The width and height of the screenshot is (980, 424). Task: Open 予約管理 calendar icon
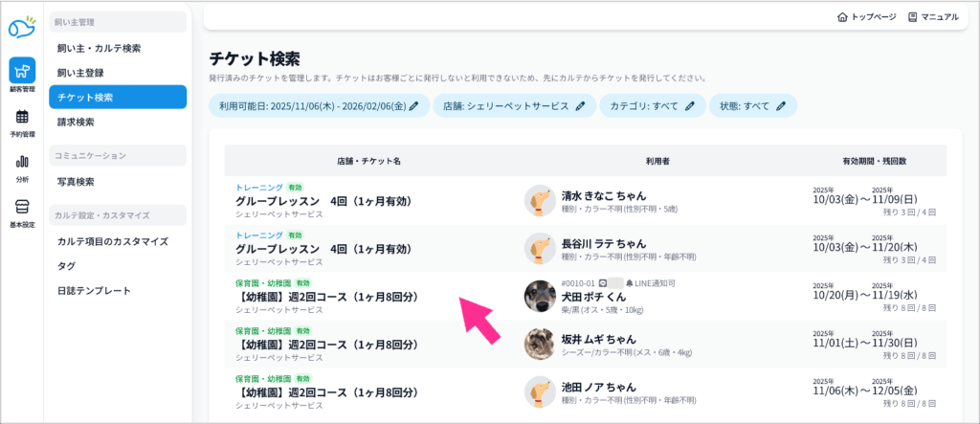point(22,118)
